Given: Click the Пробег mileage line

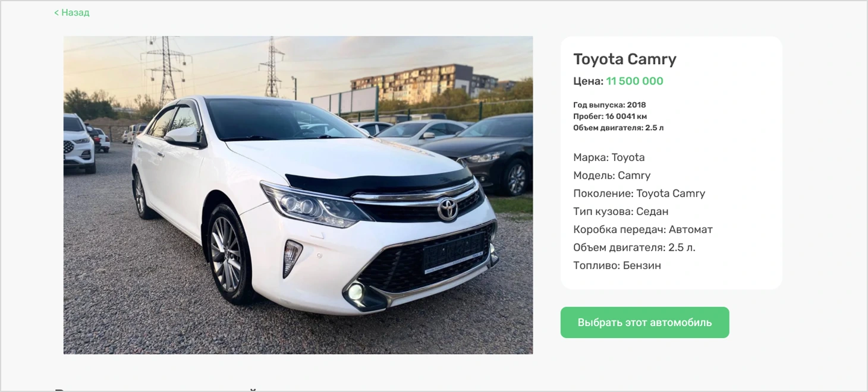Looking at the screenshot, I should coord(610,116).
